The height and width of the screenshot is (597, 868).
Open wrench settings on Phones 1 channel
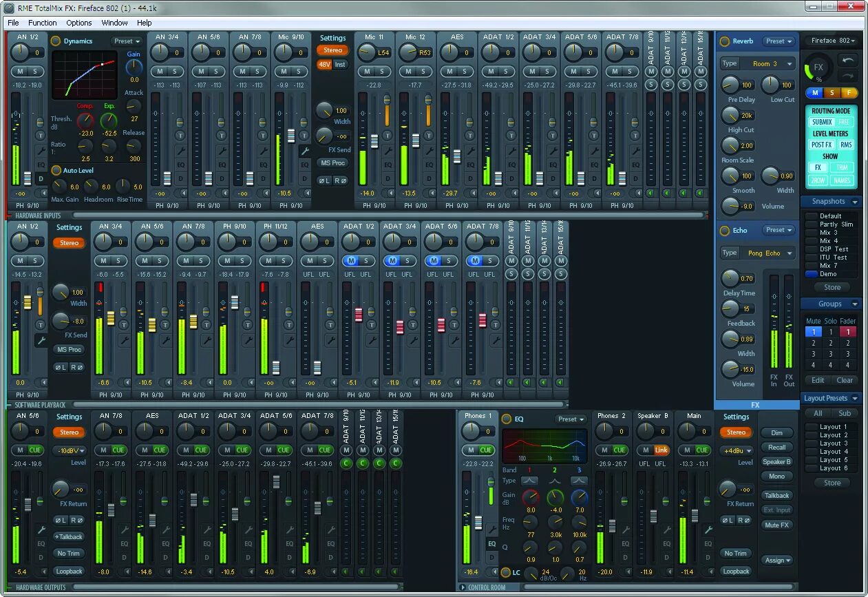[x=491, y=530]
